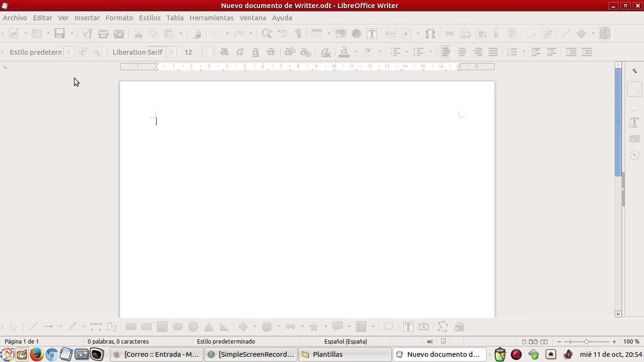This screenshot has height=362, width=644.
Task: Open the Formato menu
Action: 119,17
